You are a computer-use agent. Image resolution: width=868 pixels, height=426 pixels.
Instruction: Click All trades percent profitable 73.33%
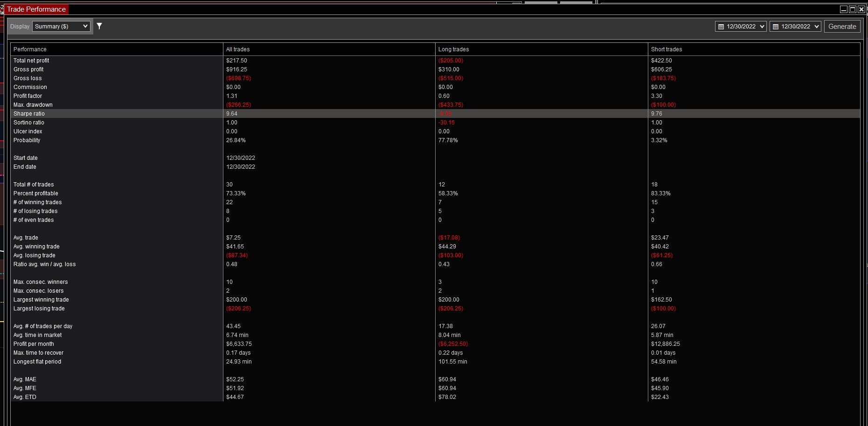tap(236, 193)
